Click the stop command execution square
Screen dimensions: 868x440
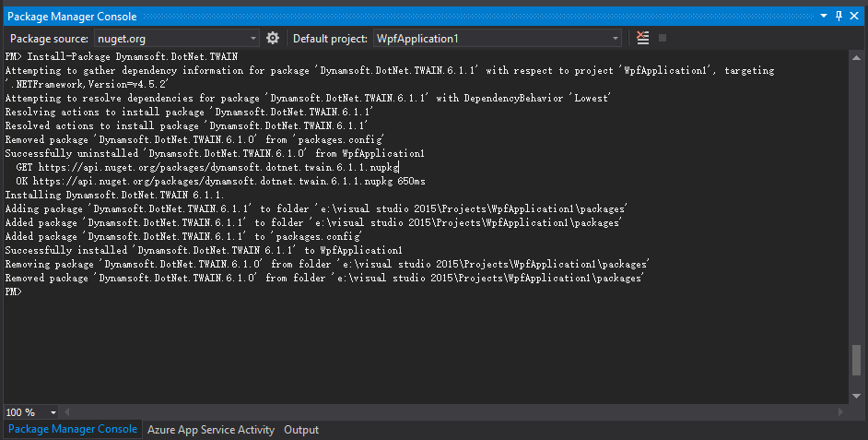coord(663,38)
